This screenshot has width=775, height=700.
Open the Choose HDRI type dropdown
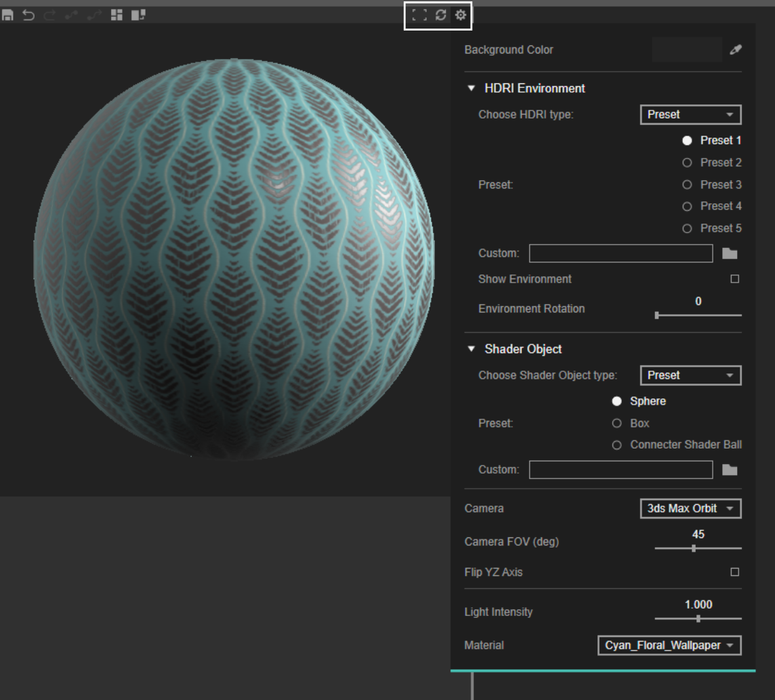point(690,114)
